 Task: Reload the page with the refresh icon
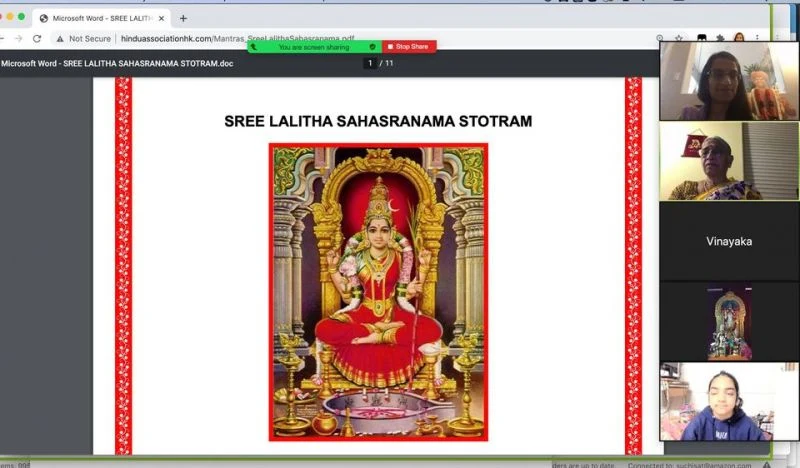click(37, 38)
